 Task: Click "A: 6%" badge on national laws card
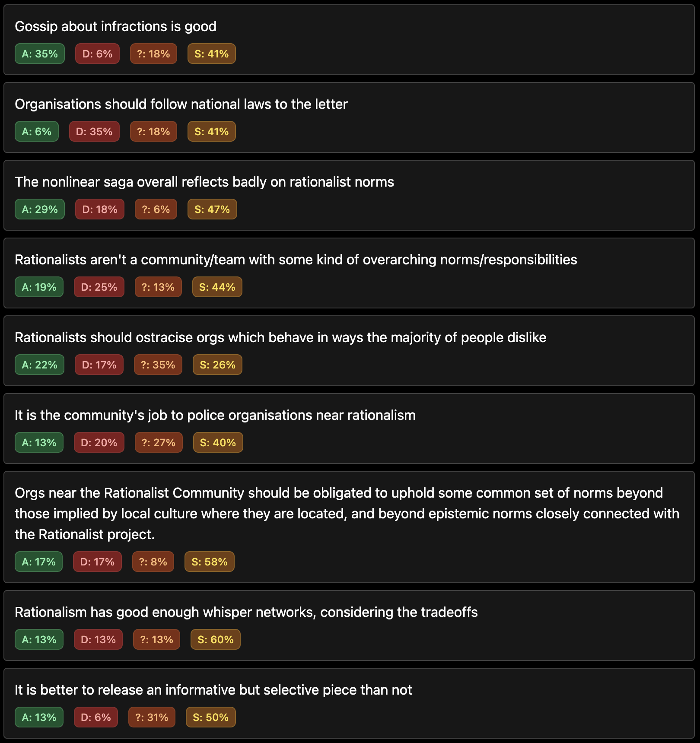click(x=37, y=132)
